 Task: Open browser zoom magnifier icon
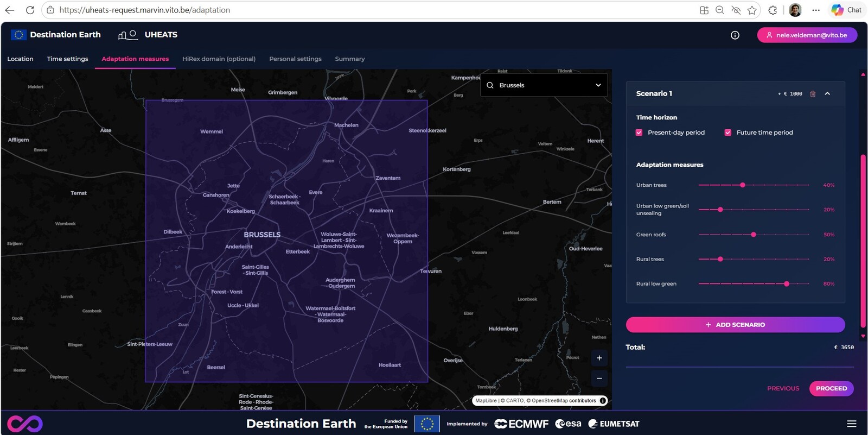point(720,10)
